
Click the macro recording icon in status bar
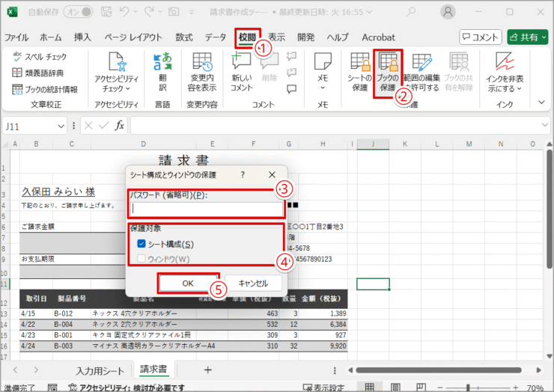[x=52, y=388]
